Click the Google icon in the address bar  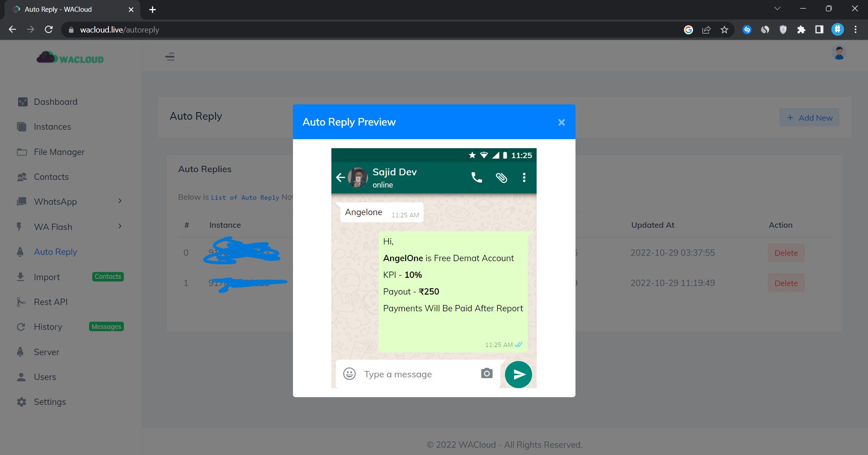click(x=688, y=30)
